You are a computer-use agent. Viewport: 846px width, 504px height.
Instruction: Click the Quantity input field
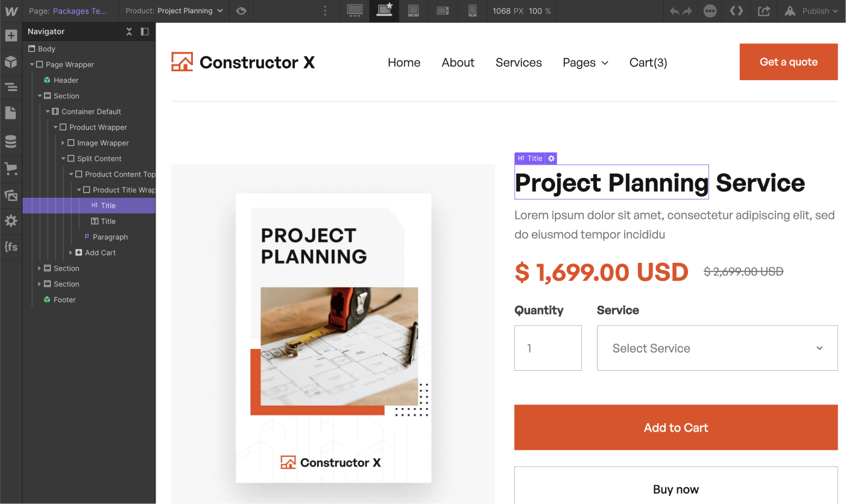pos(548,348)
